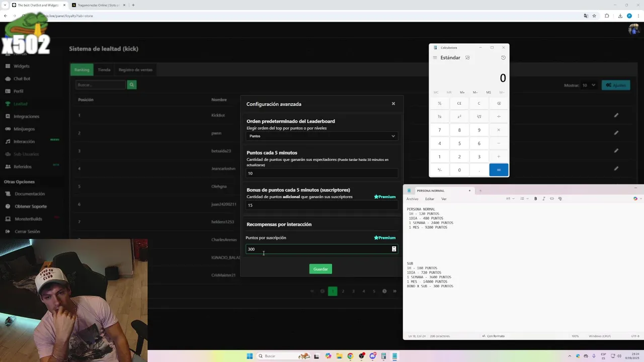Click the Calculator x squared key
Viewport: 644px width, 362px height.
click(459, 117)
